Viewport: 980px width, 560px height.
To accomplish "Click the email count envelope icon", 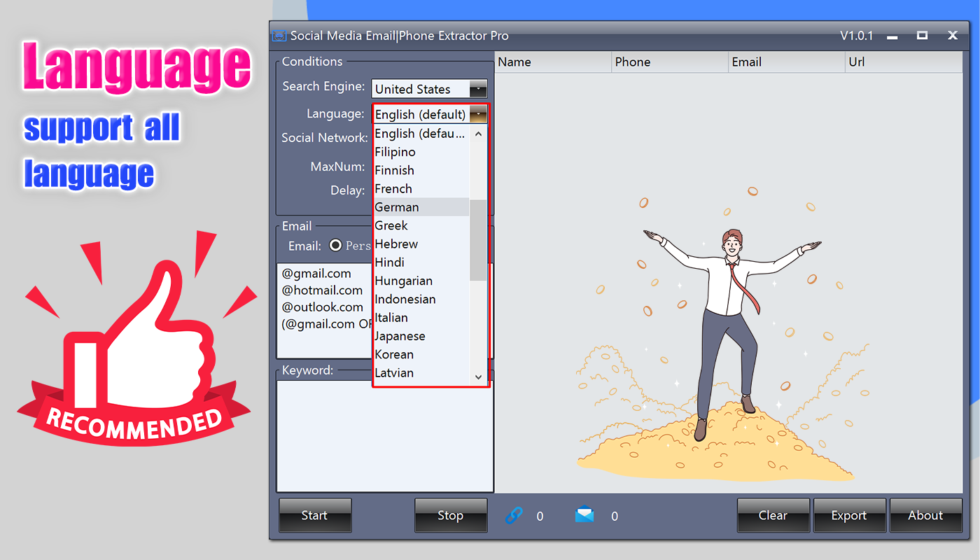I will pyautogui.click(x=584, y=515).
